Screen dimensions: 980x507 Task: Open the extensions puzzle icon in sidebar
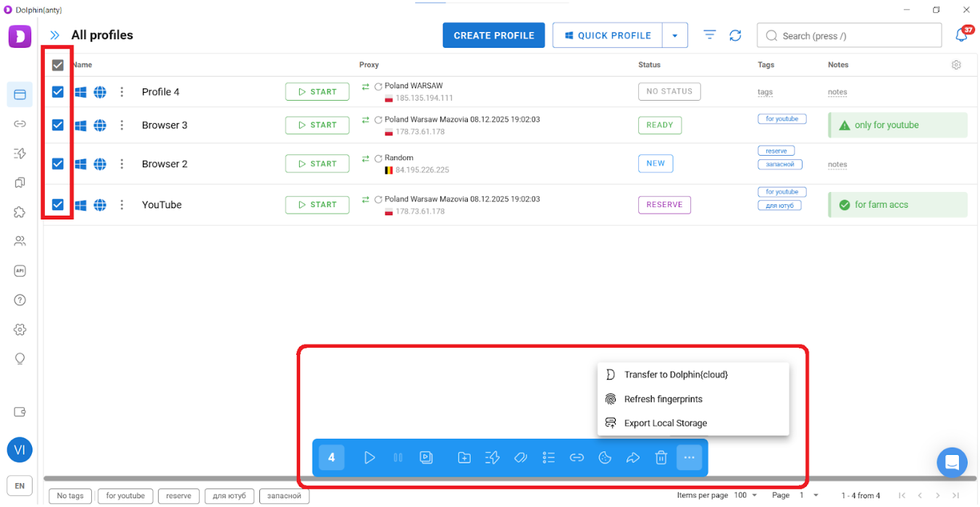coord(20,212)
